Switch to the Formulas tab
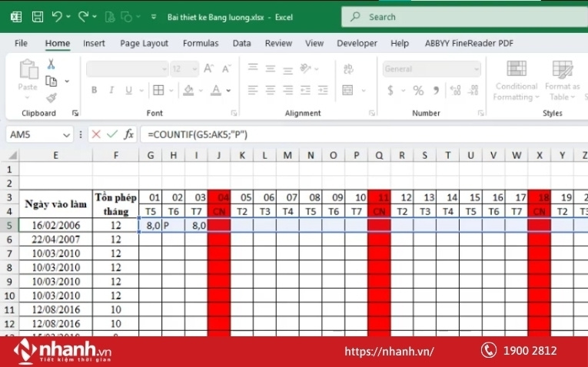This screenshot has width=588, height=367. (201, 43)
